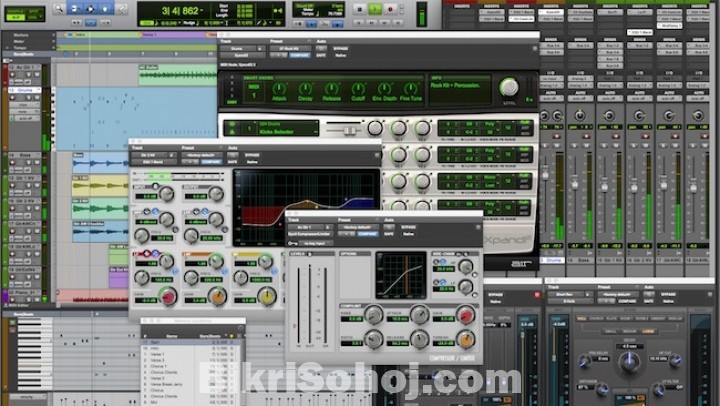Click the EQ Output level knob
This screenshot has width=720, height=406.
tap(215, 194)
